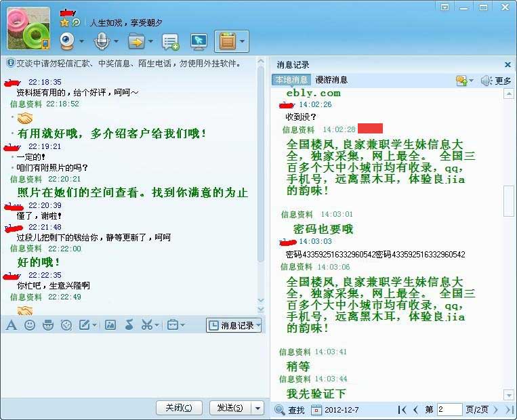Click the 关闭(C) button
Screen dimensions: 517x420
[179, 408]
